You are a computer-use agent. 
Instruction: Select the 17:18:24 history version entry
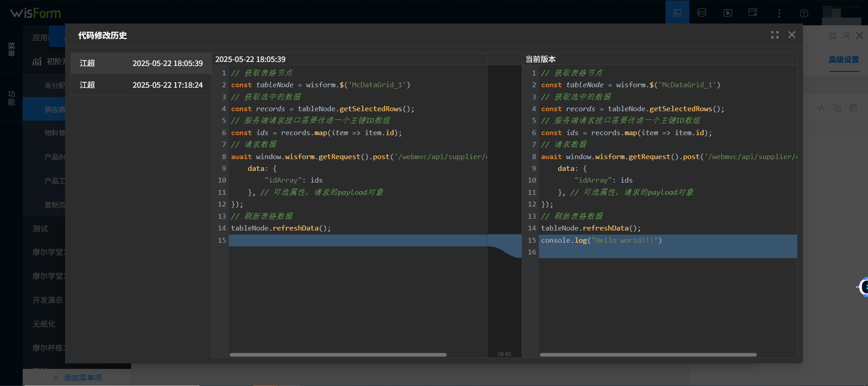[x=141, y=85]
